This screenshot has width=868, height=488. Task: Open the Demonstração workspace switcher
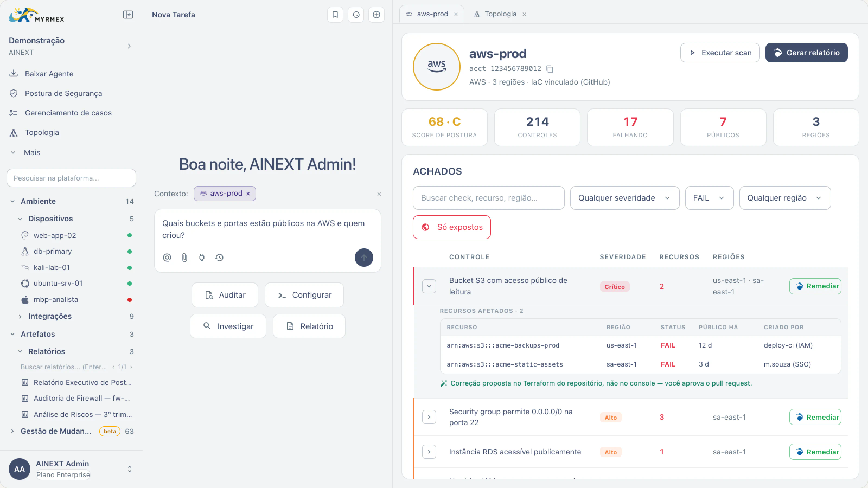71,46
